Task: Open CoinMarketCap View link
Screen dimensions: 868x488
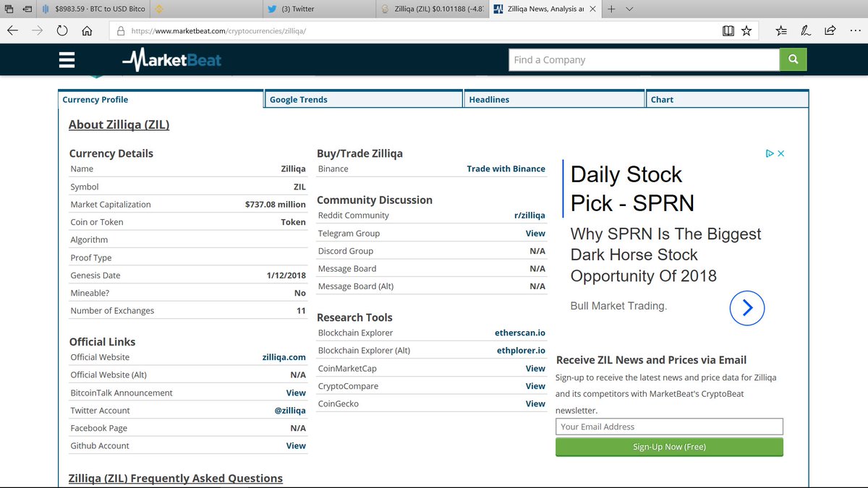Action: click(535, 368)
